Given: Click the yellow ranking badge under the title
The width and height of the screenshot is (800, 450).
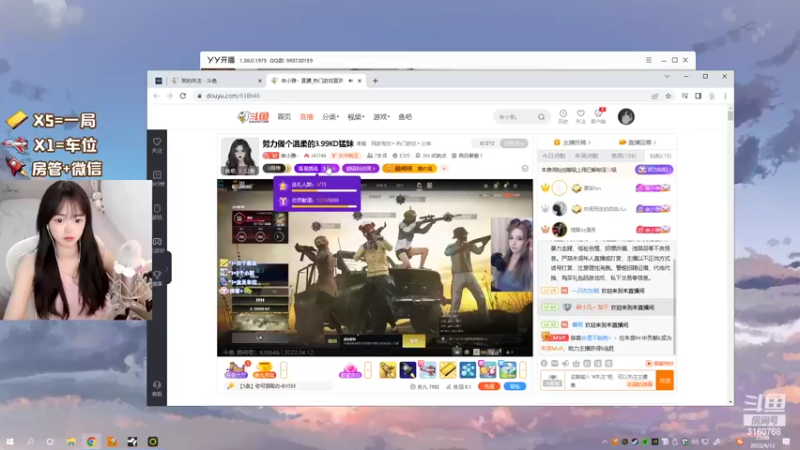Looking at the screenshot, I should coord(410,168).
